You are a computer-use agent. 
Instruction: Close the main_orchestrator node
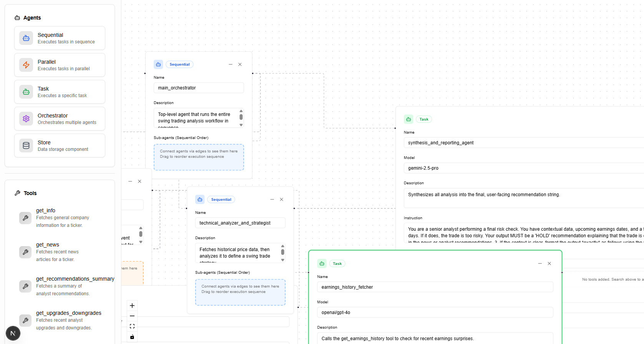(x=240, y=64)
